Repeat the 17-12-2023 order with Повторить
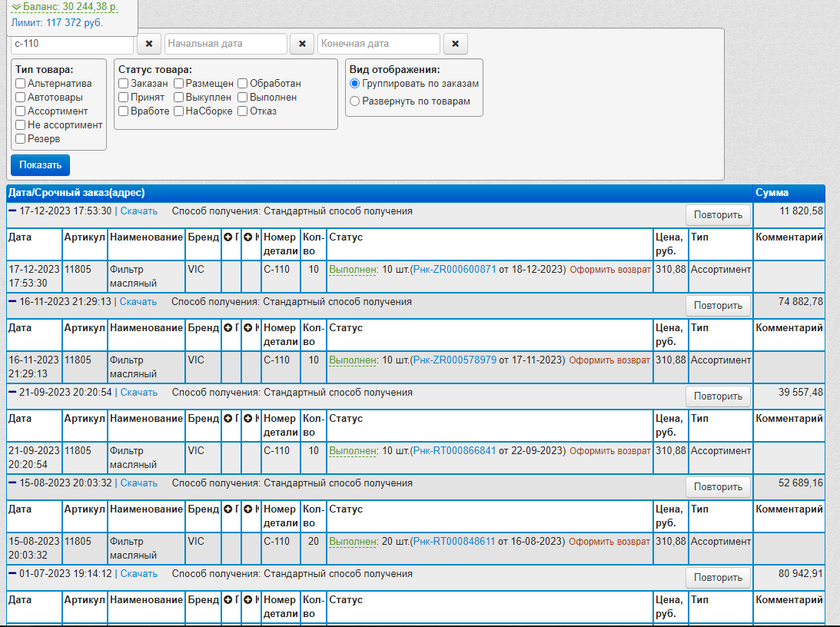 718,214
